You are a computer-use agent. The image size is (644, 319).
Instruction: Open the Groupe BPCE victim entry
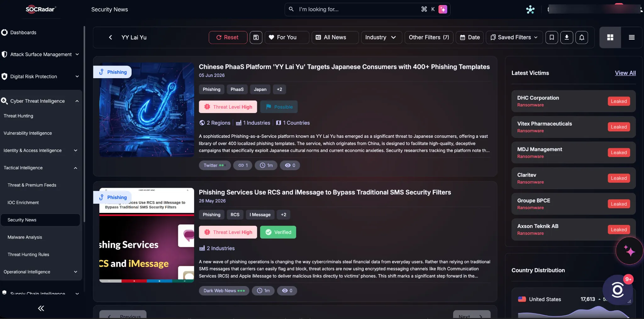[574, 204]
